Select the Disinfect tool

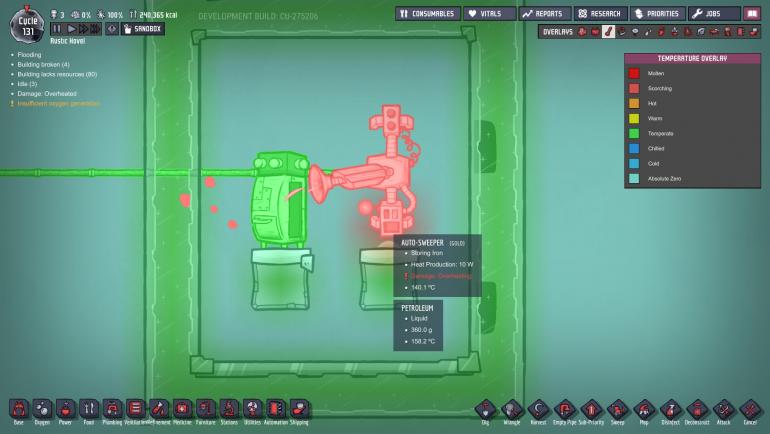point(671,409)
